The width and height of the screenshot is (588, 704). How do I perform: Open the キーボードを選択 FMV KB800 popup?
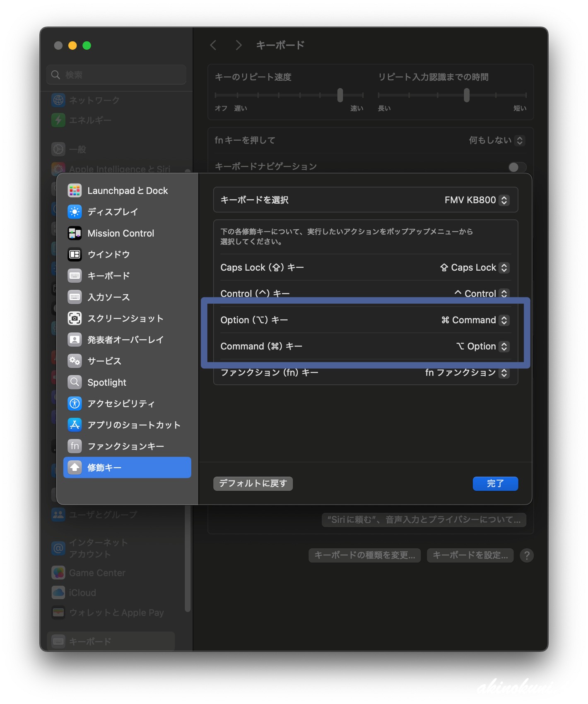(x=504, y=200)
